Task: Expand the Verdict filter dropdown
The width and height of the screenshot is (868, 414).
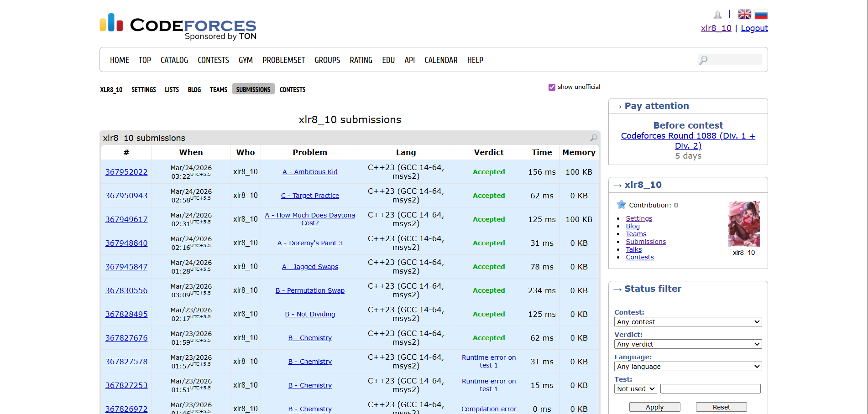Action: (688, 344)
